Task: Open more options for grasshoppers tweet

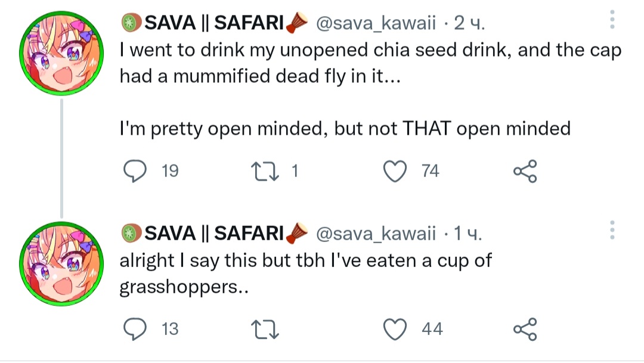Action: pos(612,230)
